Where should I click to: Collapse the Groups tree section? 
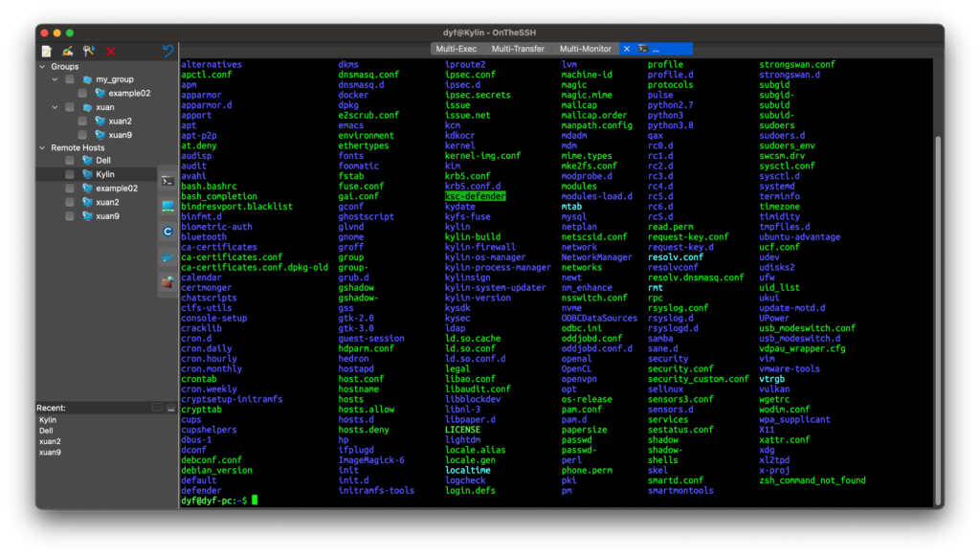coord(42,67)
